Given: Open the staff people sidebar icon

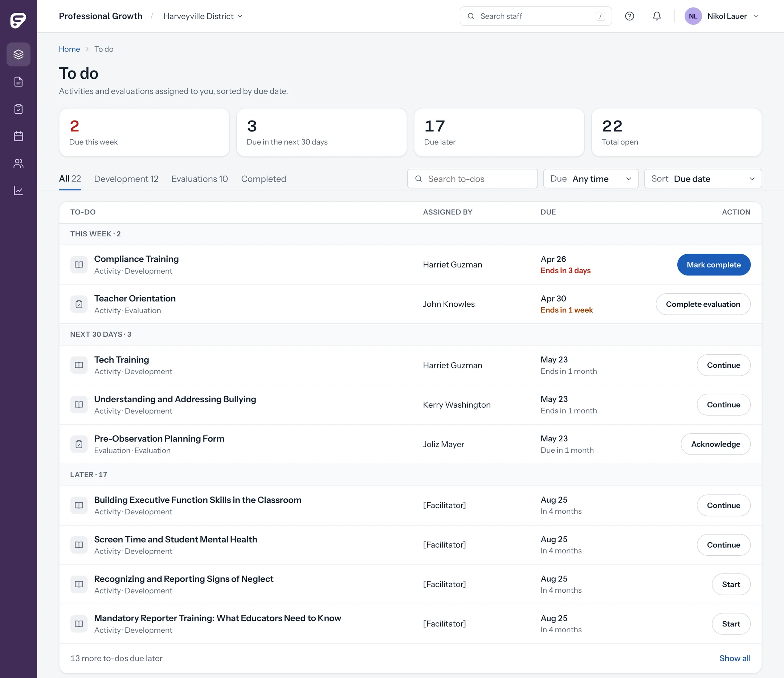Looking at the screenshot, I should (19, 163).
